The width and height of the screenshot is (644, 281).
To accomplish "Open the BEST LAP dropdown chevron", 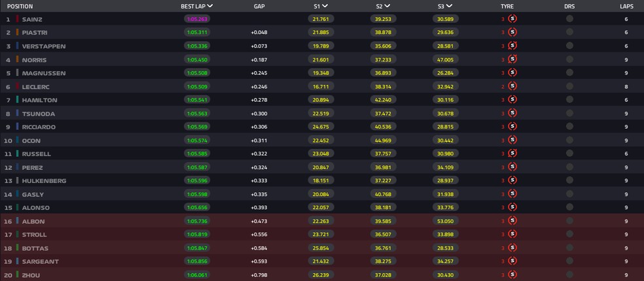I will point(210,6).
